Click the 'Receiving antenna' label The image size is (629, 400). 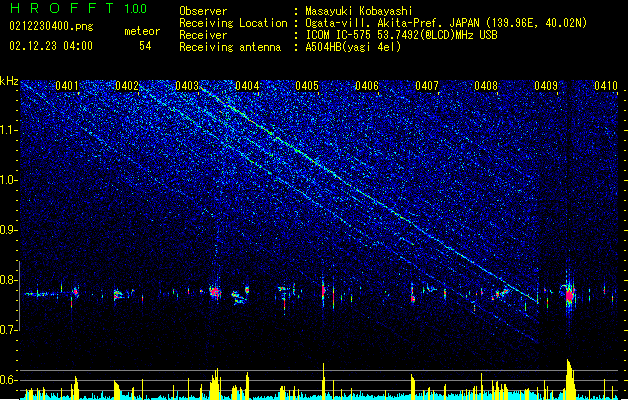230,47
